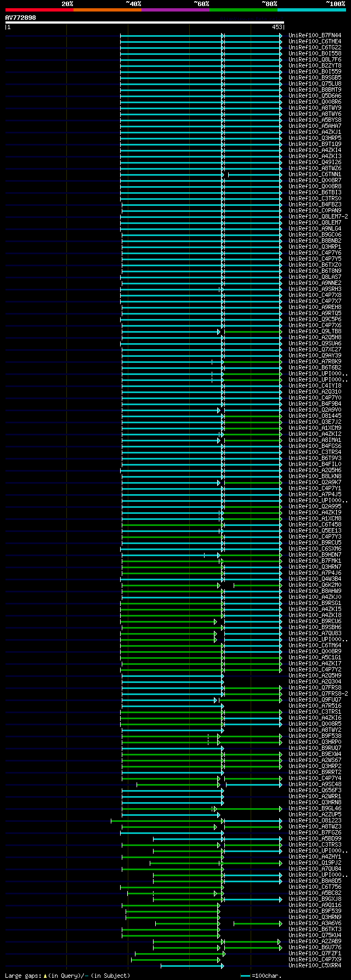Select the UniRef100_Q7FRS8-2 label
351x980 pixels.
coord(319,693)
